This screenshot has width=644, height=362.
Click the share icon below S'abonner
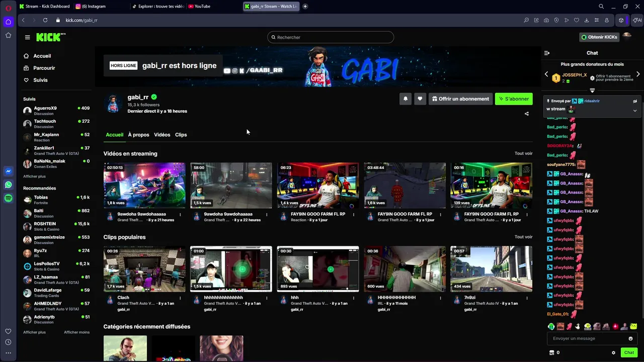click(527, 114)
